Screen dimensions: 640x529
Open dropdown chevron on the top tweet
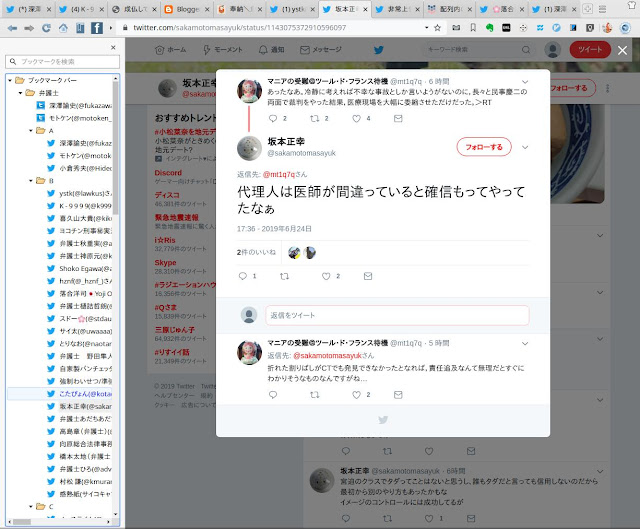(525, 82)
